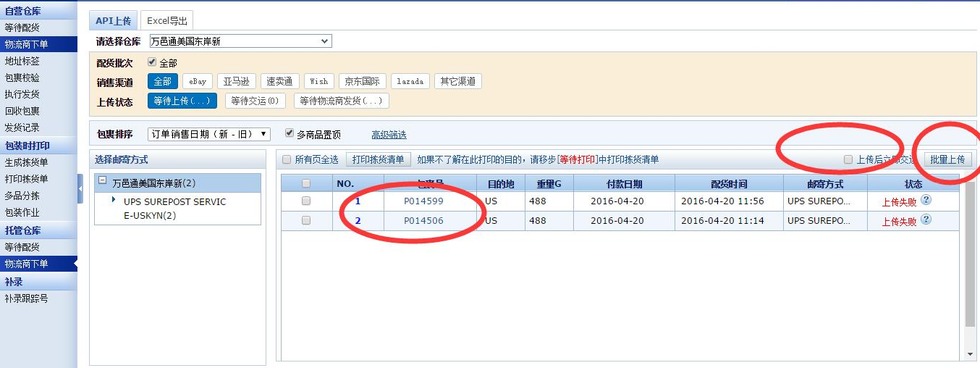Select checkbox for package P014599 row
The image size is (980, 368).
coord(306,201)
